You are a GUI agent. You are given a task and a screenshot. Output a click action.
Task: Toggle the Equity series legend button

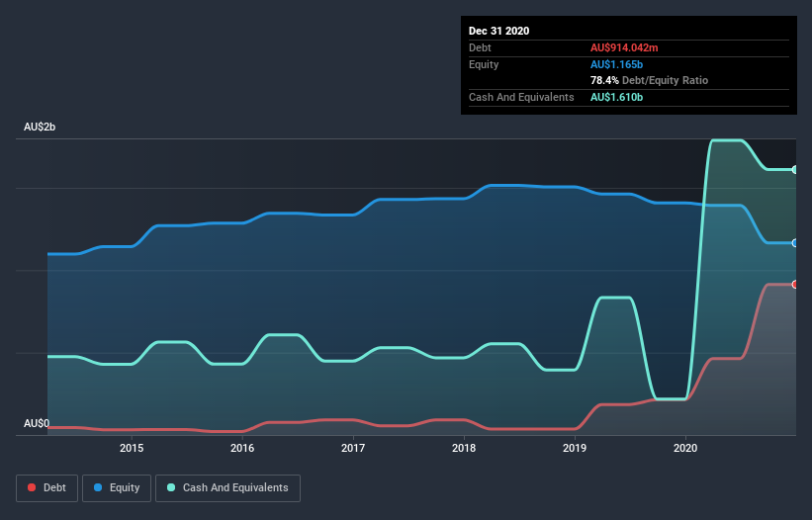pyautogui.click(x=117, y=488)
